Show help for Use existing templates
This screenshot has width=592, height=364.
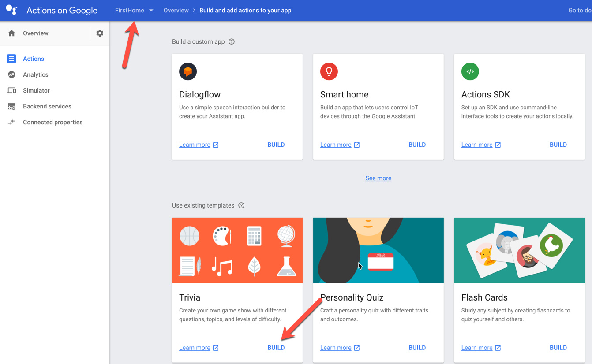click(241, 205)
